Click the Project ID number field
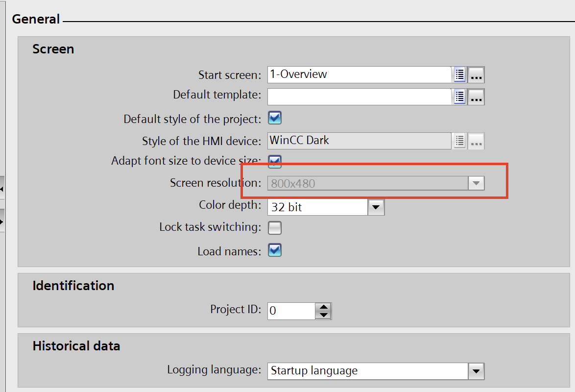 point(291,311)
